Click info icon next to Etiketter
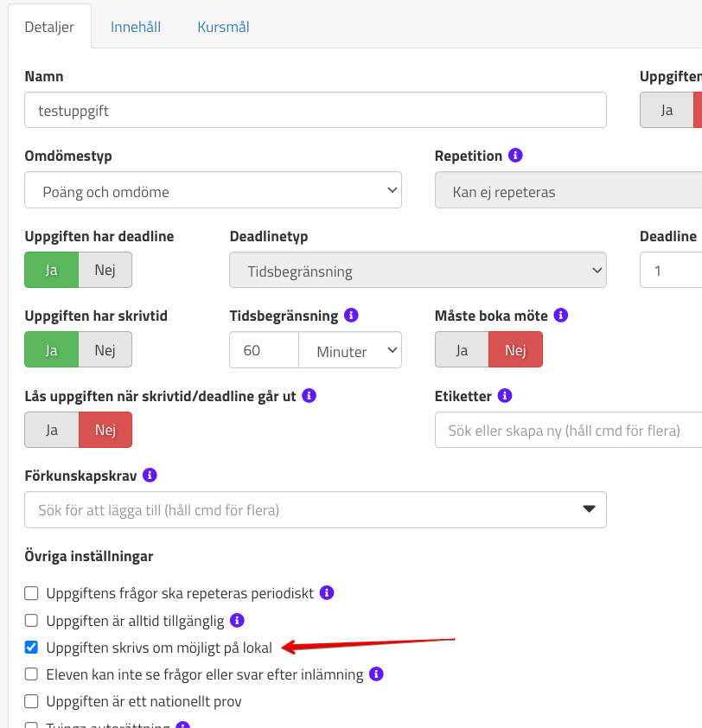 [x=506, y=395]
